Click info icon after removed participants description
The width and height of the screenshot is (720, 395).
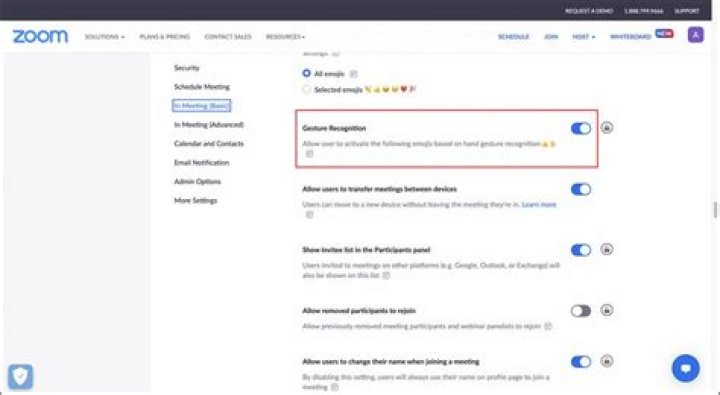(548, 326)
